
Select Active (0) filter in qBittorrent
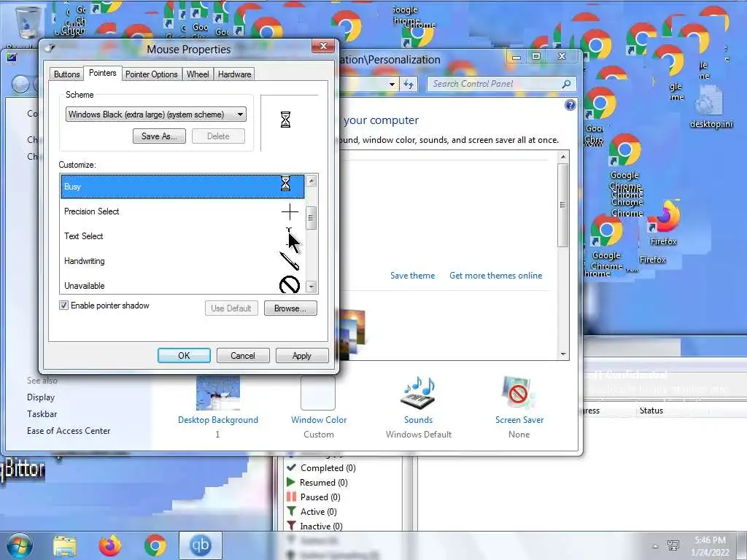pos(311,511)
